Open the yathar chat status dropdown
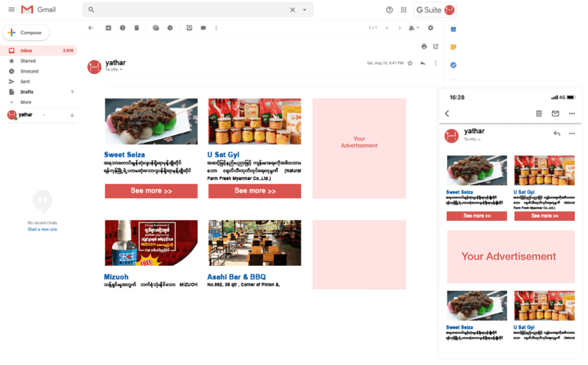588x365 pixels. [43, 115]
